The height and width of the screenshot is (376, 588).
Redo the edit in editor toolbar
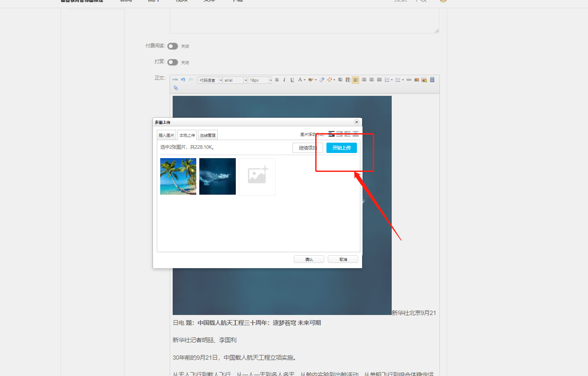(x=191, y=80)
